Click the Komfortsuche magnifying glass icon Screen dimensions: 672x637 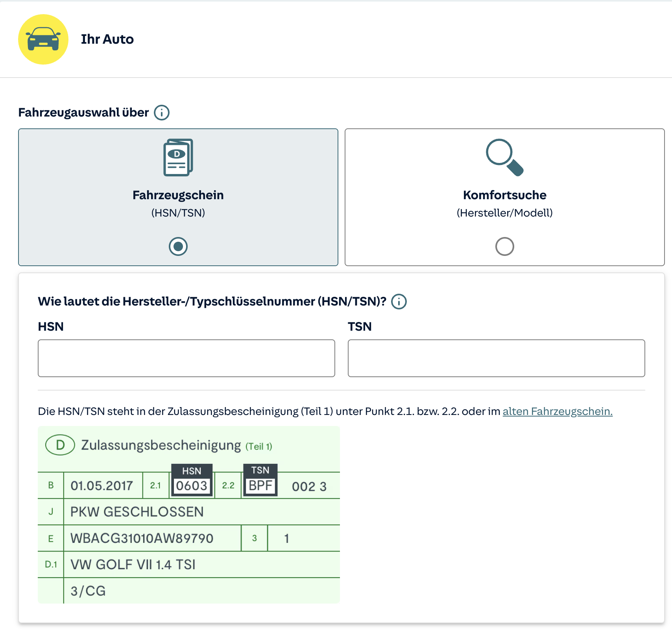pos(504,157)
